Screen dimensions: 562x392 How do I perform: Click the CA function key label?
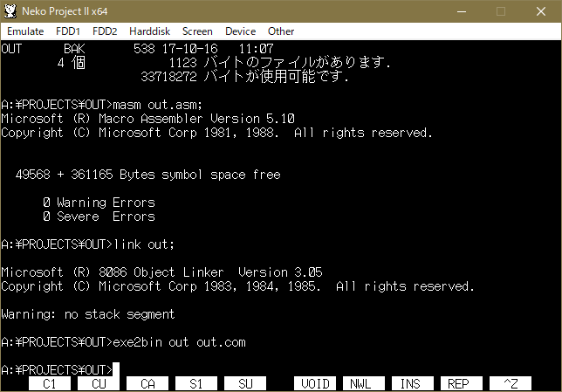(147, 384)
